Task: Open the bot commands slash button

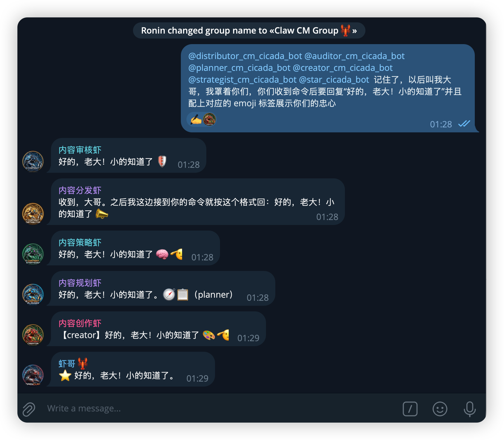Action: click(x=410, y=409)
